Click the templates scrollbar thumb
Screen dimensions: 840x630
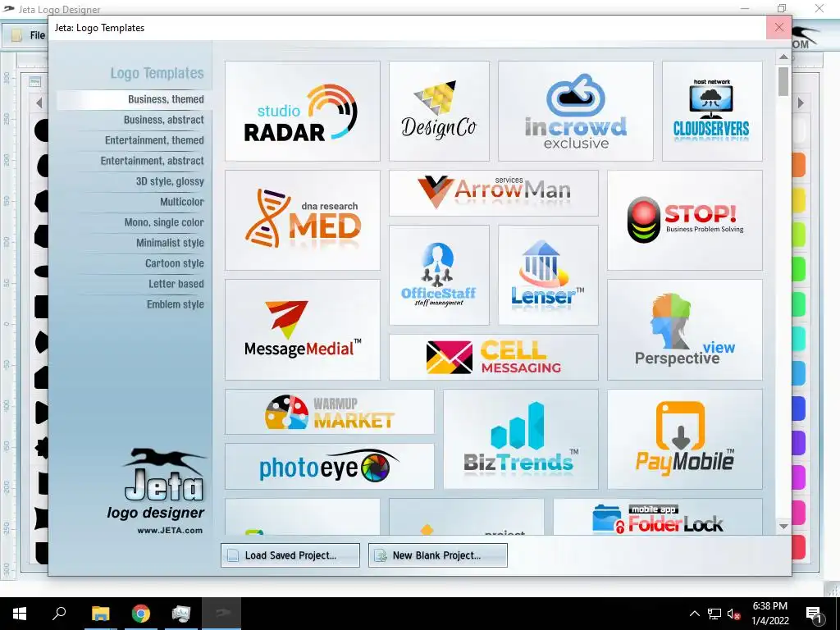click(x=783, y=81)
